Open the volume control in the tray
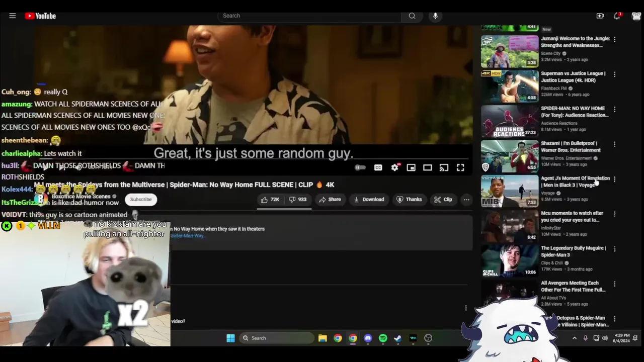Image resolution: width=644 pixels, height=362 pixels. pyautogui.click(x=605, y=338)
